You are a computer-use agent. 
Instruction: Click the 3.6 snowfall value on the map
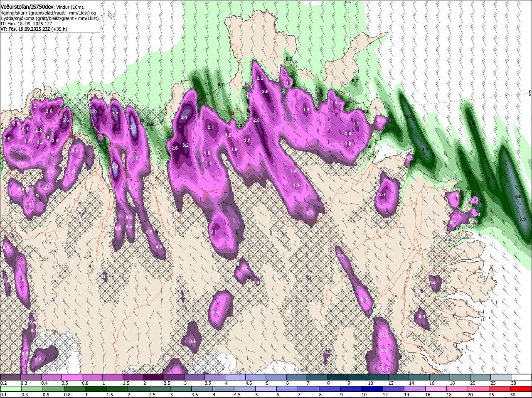click(x=65, y=120)
